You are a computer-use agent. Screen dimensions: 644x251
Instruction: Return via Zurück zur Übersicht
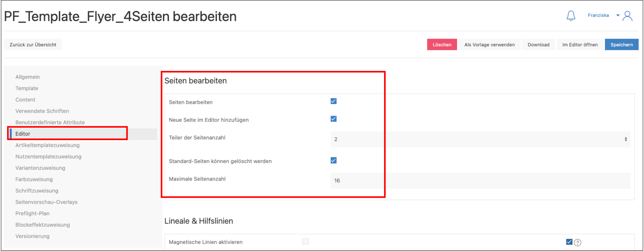pyautogui.click(x=32, y=44)
